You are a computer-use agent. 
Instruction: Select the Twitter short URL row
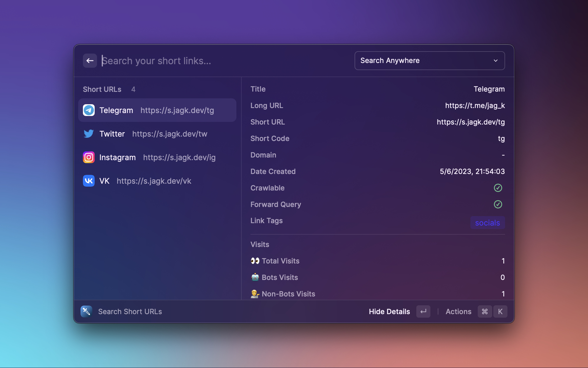tap(157, 134)
